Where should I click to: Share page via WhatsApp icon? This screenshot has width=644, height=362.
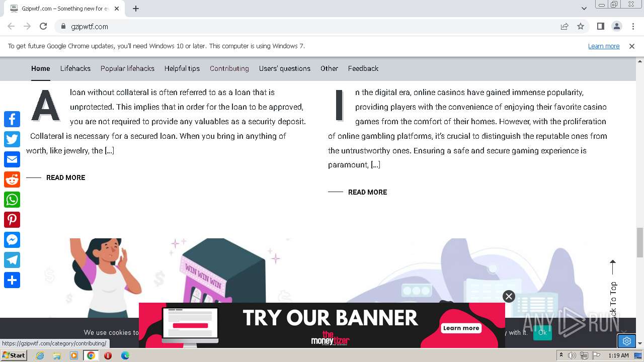pyautogui.click(x=12, y=200)
